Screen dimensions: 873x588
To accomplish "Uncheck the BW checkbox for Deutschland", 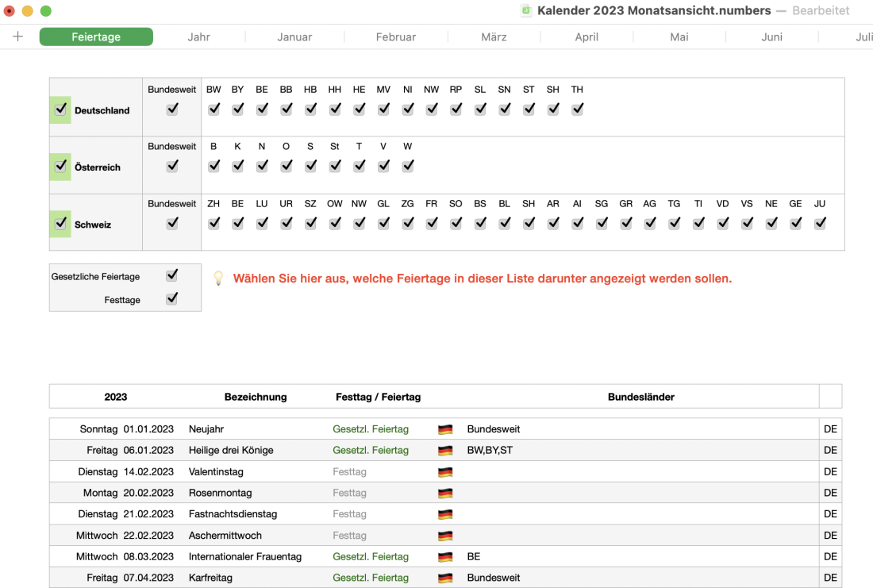I will point(213,109).
